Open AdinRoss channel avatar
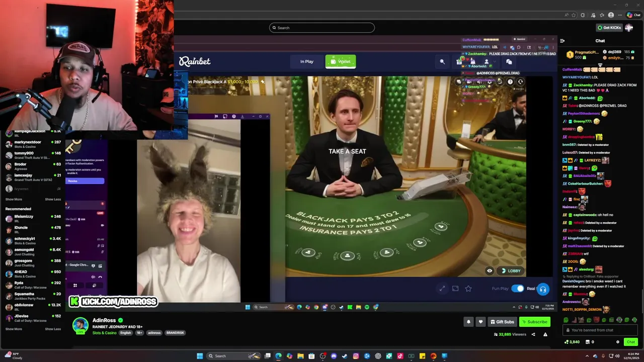 point(80,325)
